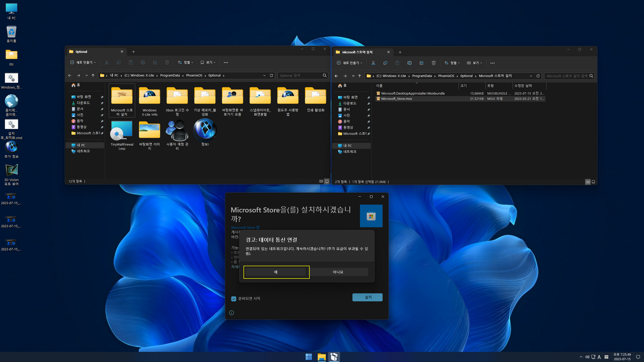The image size is (644, 362).
Task: Open File Explorer from taskbar
Action: (321, 357)
